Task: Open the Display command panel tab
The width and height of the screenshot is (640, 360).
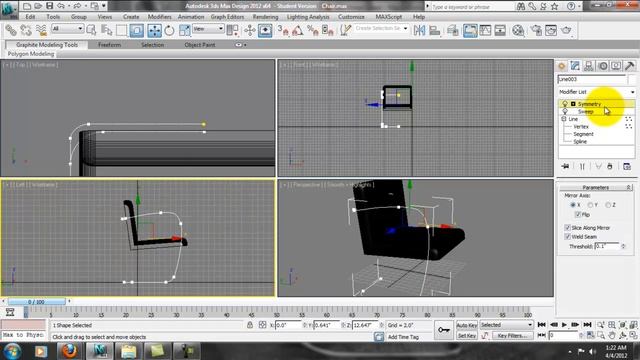Action: click(616, 66)
